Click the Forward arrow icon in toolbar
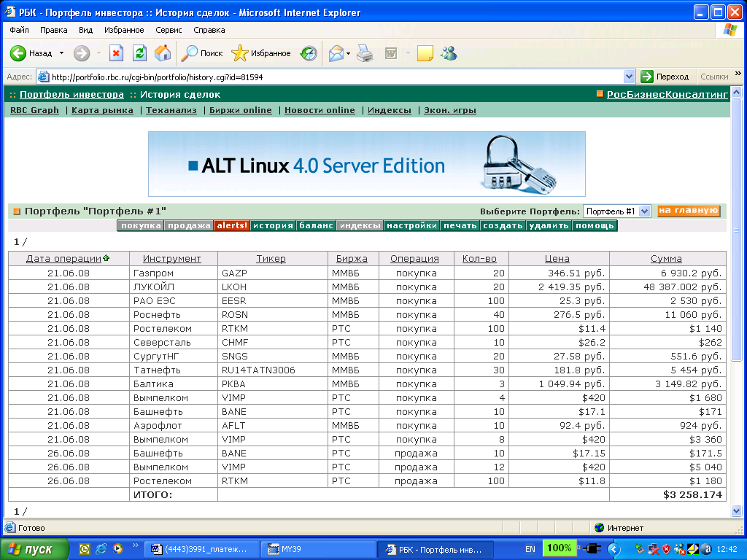This screenshot has height=560, width=747. [82, 53]
